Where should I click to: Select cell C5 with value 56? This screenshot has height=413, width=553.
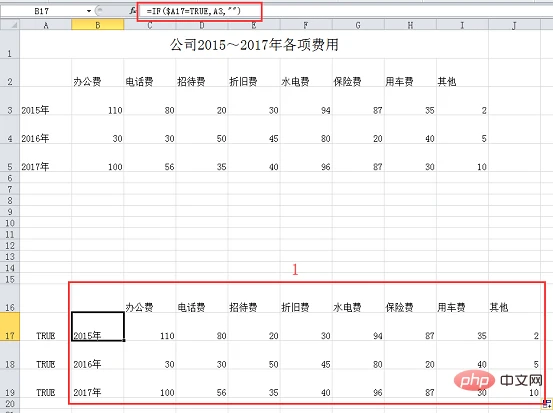[x=150, y=158]
